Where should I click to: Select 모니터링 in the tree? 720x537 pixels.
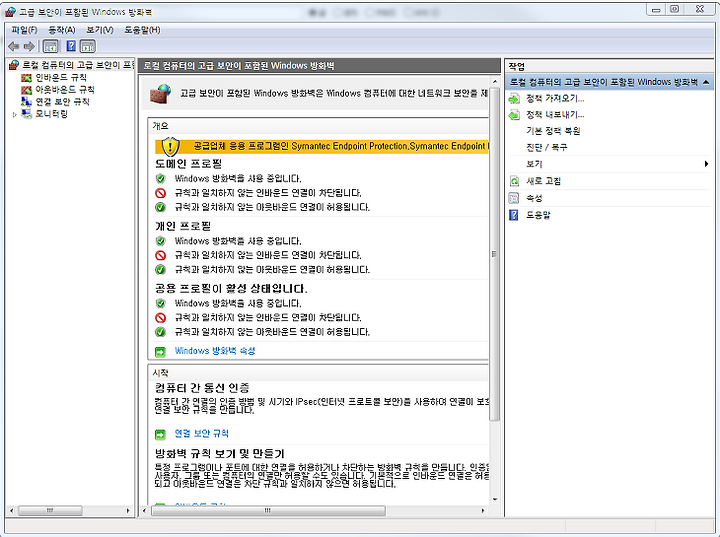(52, 113)
